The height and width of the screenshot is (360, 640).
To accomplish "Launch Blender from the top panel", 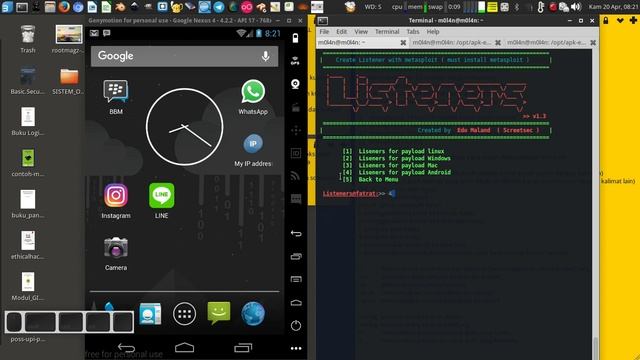I will [x=120, y=7].
